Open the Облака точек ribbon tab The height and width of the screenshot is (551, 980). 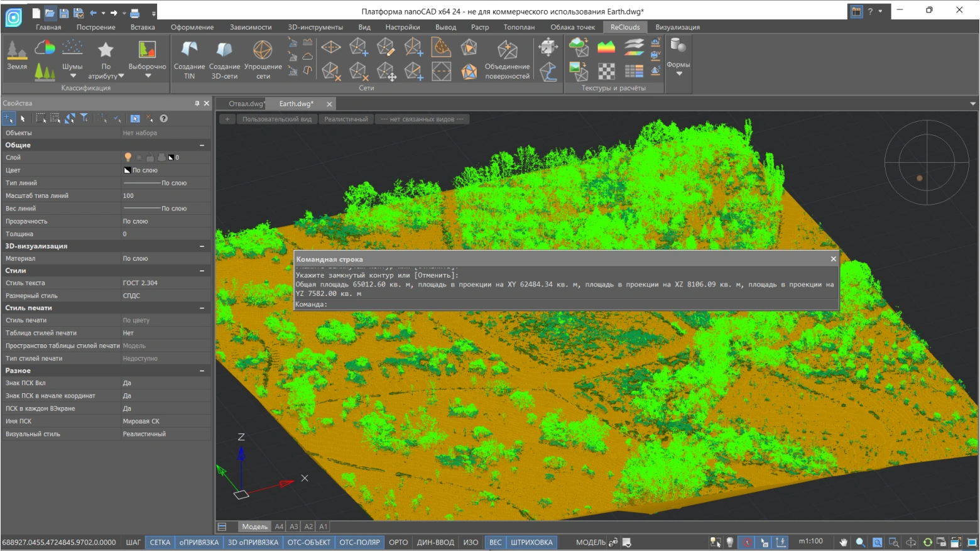(572, 27)
